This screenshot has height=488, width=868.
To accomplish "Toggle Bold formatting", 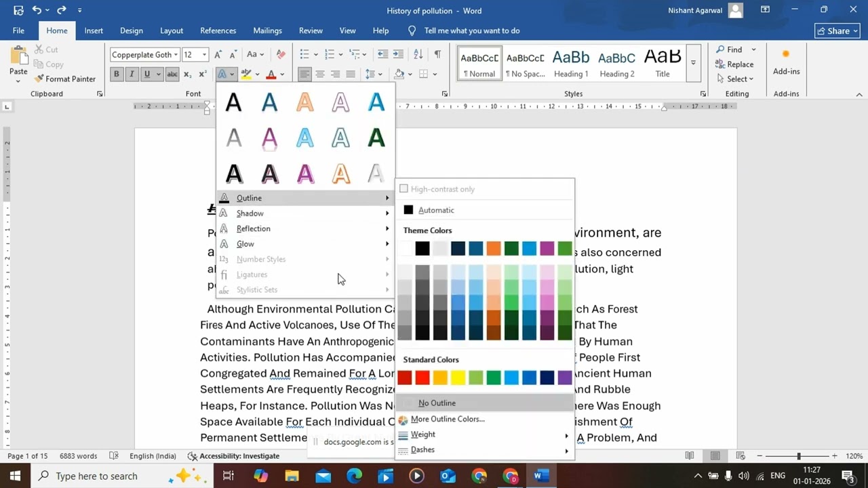I will (x=117, y=74).
